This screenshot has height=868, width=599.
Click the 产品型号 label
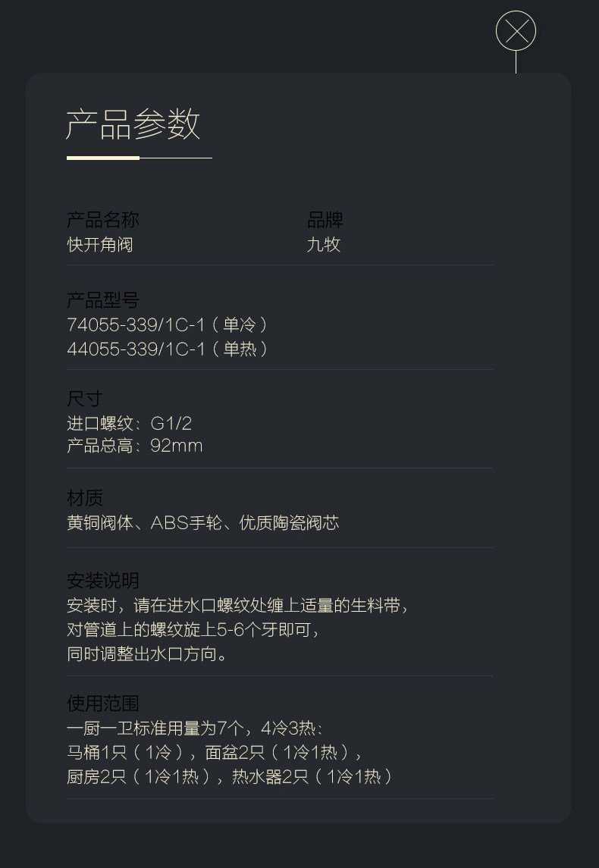(x=103, y=300)
